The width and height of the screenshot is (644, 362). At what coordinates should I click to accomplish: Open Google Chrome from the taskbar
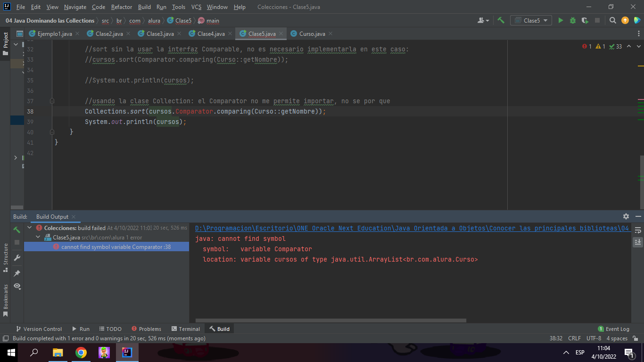coord(81,353)
